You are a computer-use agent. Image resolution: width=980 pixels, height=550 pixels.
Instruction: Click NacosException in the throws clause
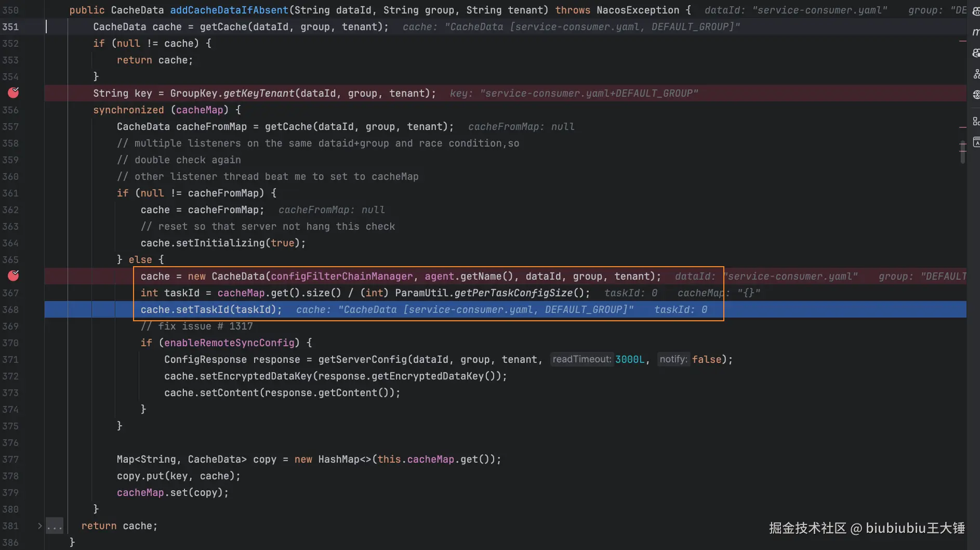click(x=638, y=10)
